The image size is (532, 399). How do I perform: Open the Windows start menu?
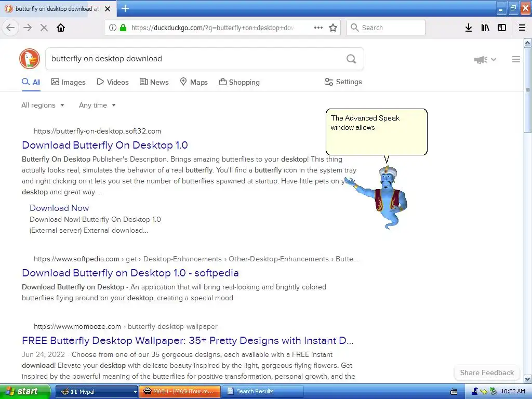(x=25, y=391)
